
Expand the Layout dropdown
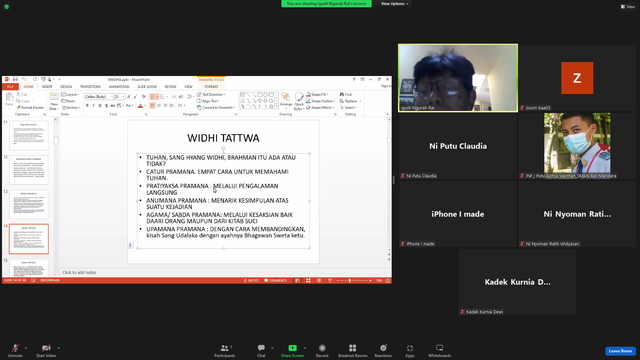[x=70, y=94]
